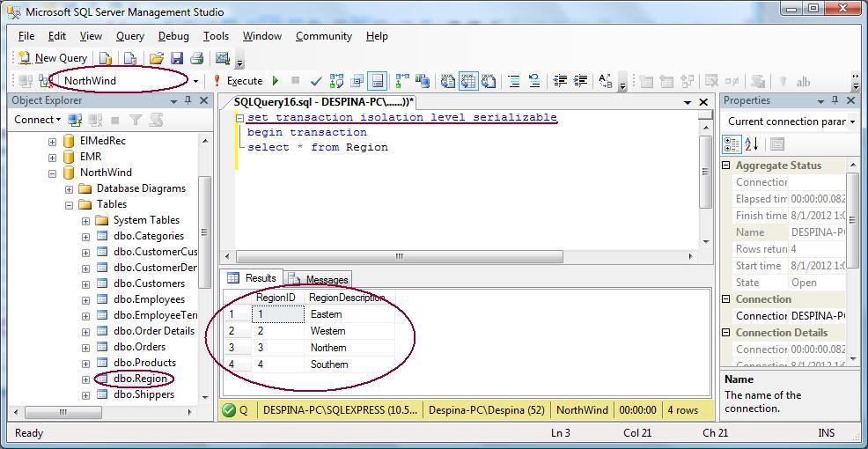Click the Print icon
The image size is (868, 449).
(x=197, y=58)
